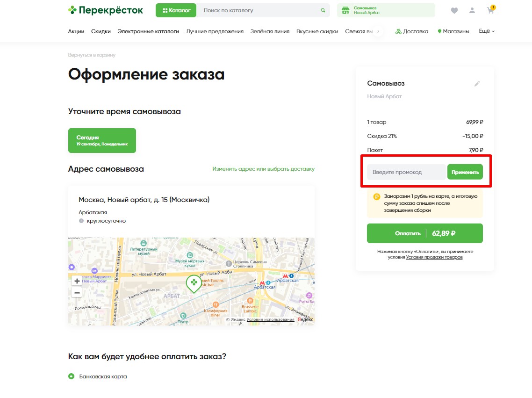Viewport: 532px width, 398px height.
Task: Zoom in the map with plus button
Action: pyautogui.click(x=77, y=281)
